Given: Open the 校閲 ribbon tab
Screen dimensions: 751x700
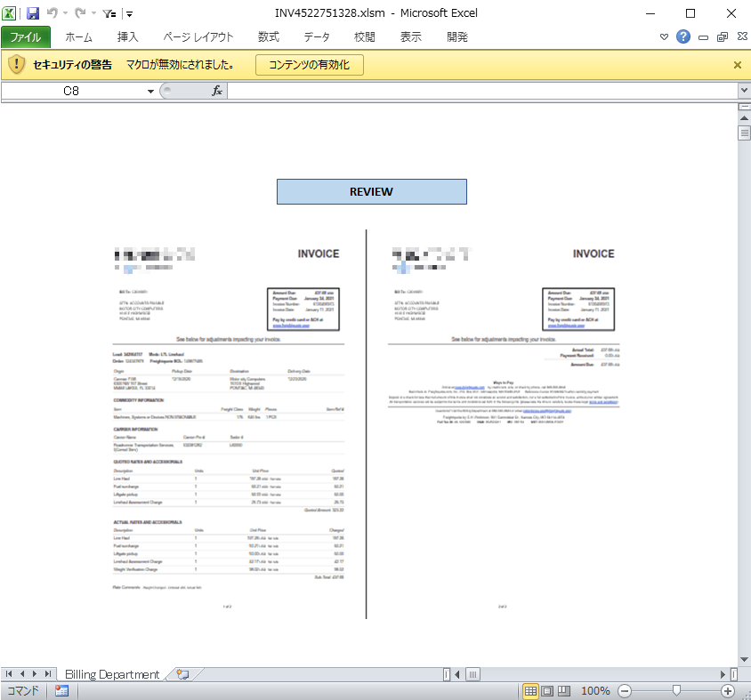Looking at the screenshot, I should click(365, 36).
